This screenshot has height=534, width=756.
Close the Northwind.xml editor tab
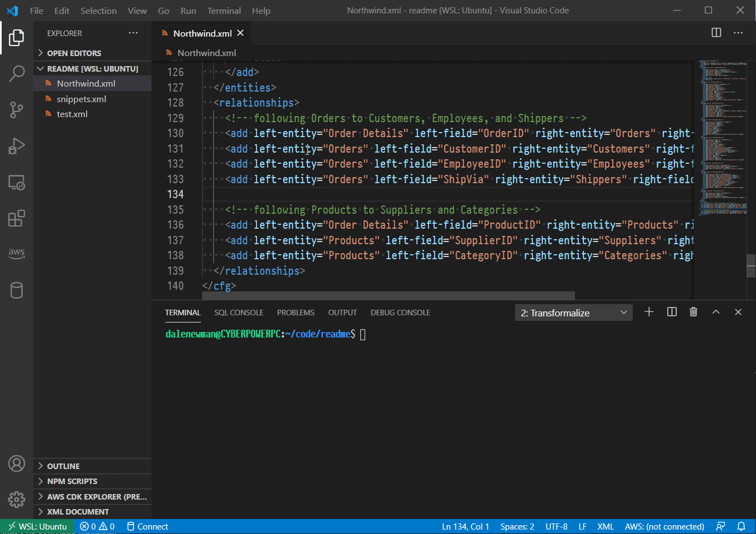tap(240, 33)
